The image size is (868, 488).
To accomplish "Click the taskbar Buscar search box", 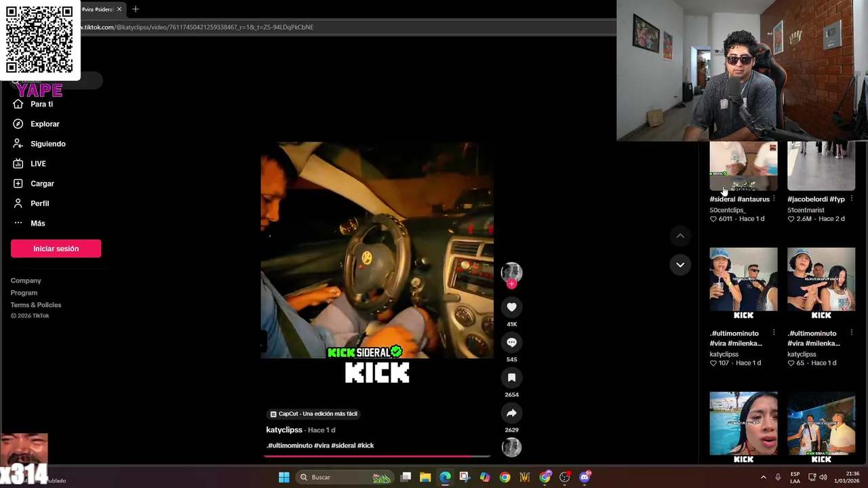I will [x=346, y=477].
